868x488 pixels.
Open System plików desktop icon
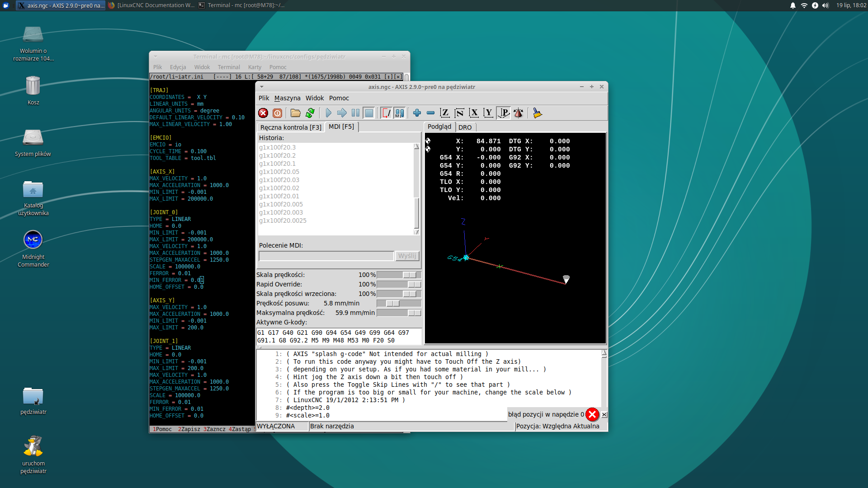click(x=33, y=142)
